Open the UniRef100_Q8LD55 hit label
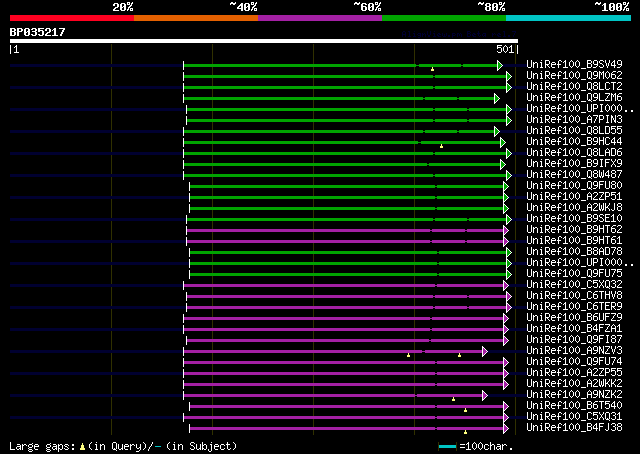This screenshot has width=640, height=454. tap(574, 131)
